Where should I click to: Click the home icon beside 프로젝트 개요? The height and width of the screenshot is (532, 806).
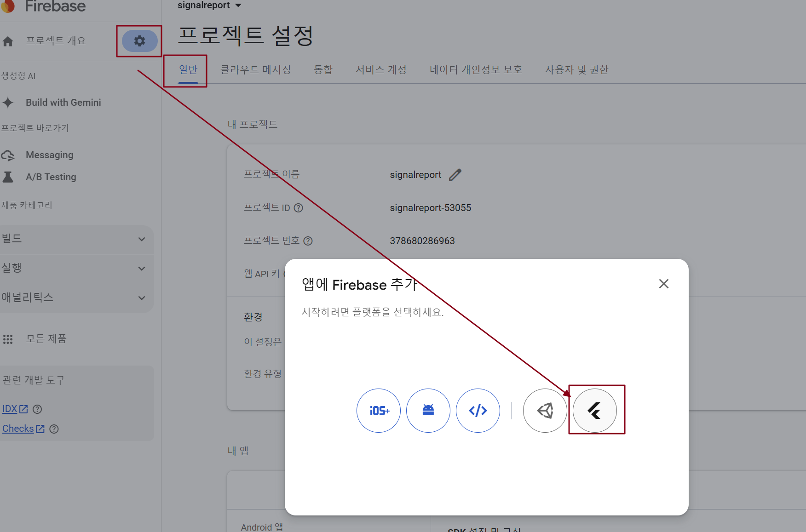coord(8,41)
